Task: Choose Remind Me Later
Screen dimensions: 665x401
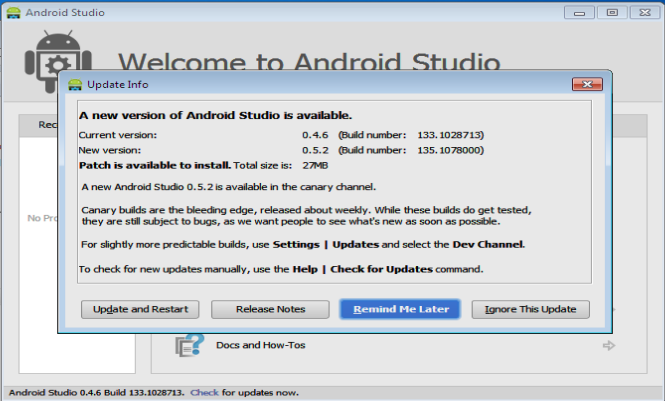Action: click(x=400, y=309)
